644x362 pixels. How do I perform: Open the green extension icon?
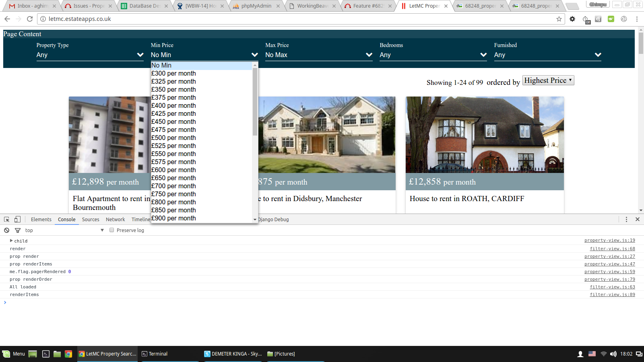pyautogui.click(x=611, y=19)
